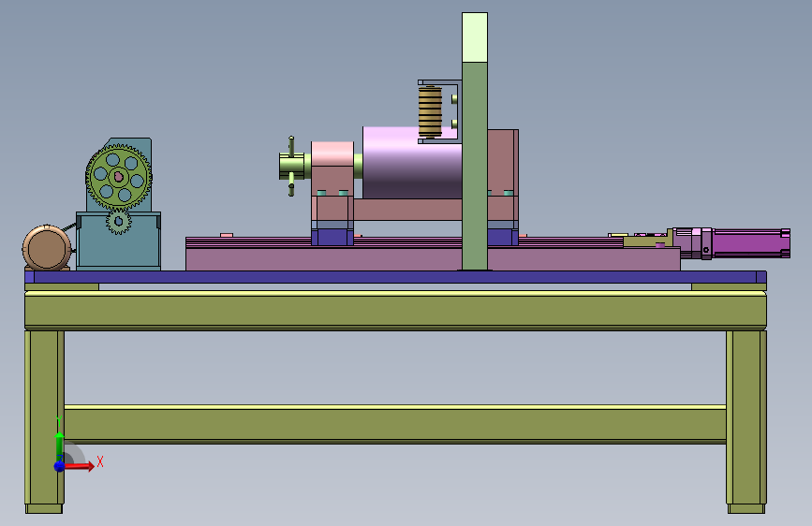Pick the brown round motor at far left

pos(47,248)
